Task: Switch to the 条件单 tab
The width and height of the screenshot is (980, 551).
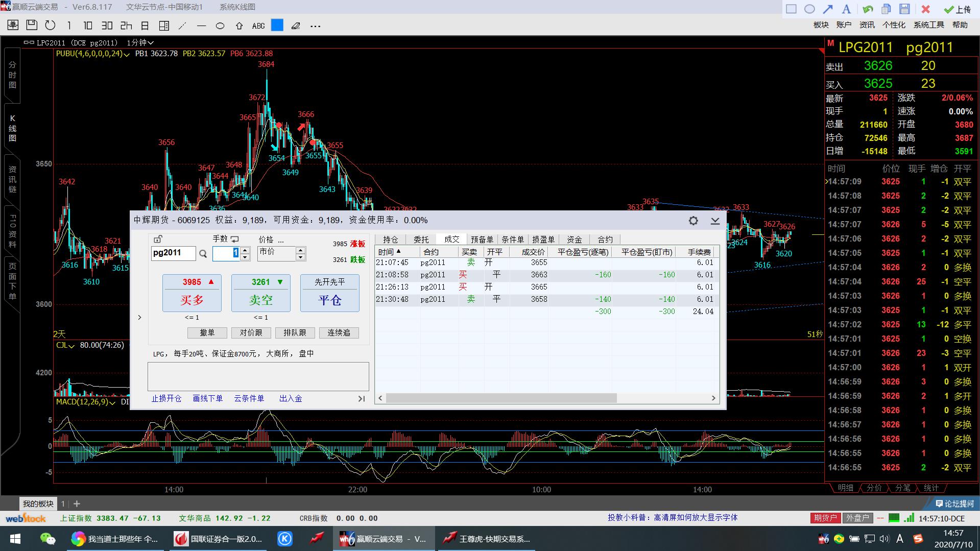Action: tap(512, 239)
